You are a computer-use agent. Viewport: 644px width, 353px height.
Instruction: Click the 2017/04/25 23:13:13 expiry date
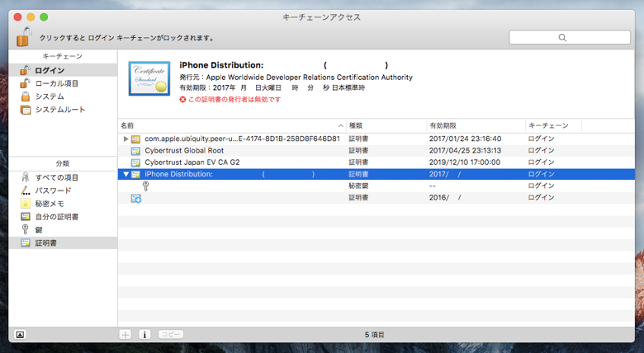point(465,151)
